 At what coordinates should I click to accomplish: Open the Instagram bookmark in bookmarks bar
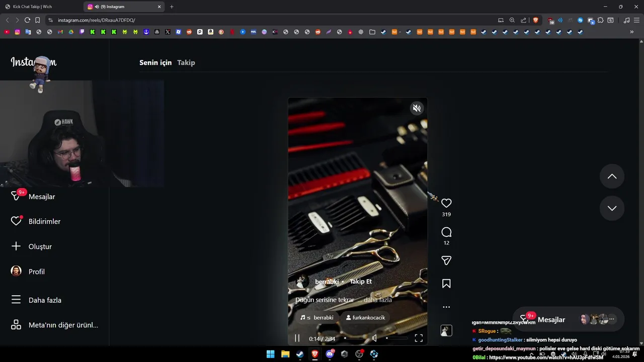tap(17, 32)
